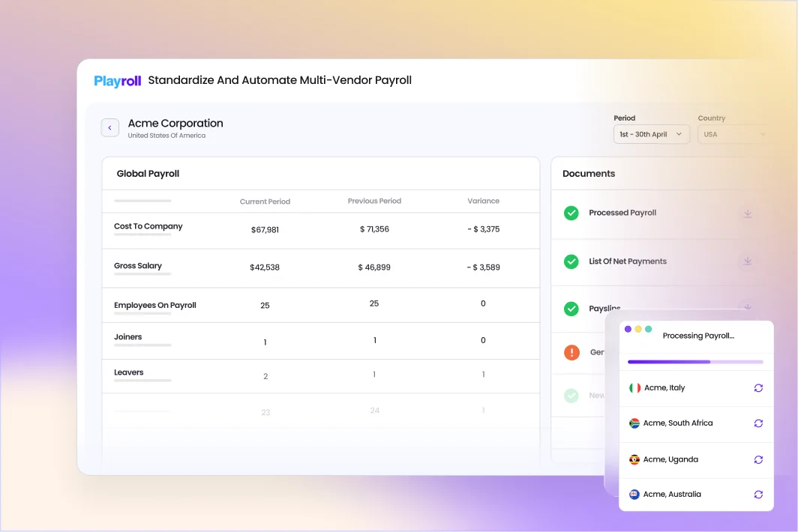The image size is (798, 532).
Task: Download the Processed Payroll document
Action: click(747, 213)
